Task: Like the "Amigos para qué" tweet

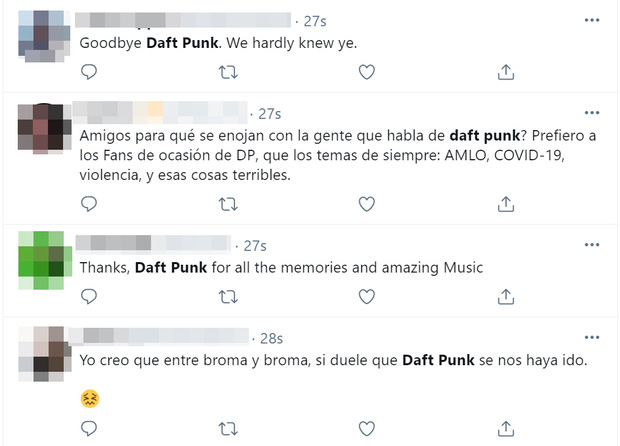Action: click(367, 203)
